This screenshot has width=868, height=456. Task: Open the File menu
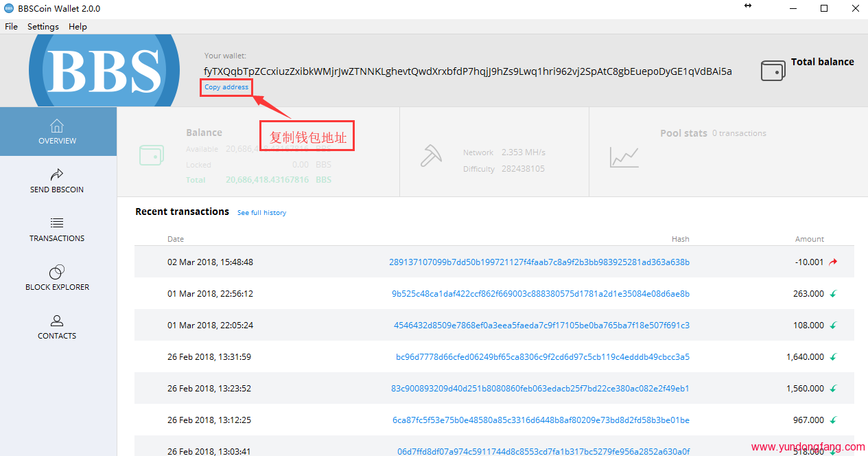tap(11, 27)
